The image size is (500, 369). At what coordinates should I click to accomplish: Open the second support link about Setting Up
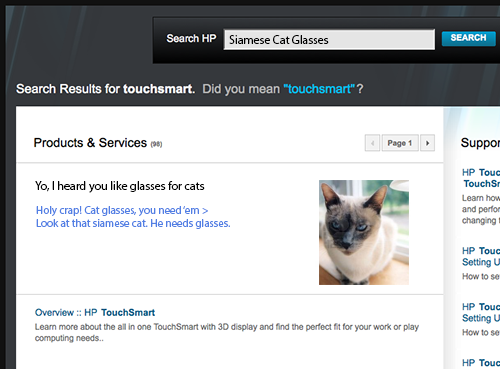pos(481,256)
